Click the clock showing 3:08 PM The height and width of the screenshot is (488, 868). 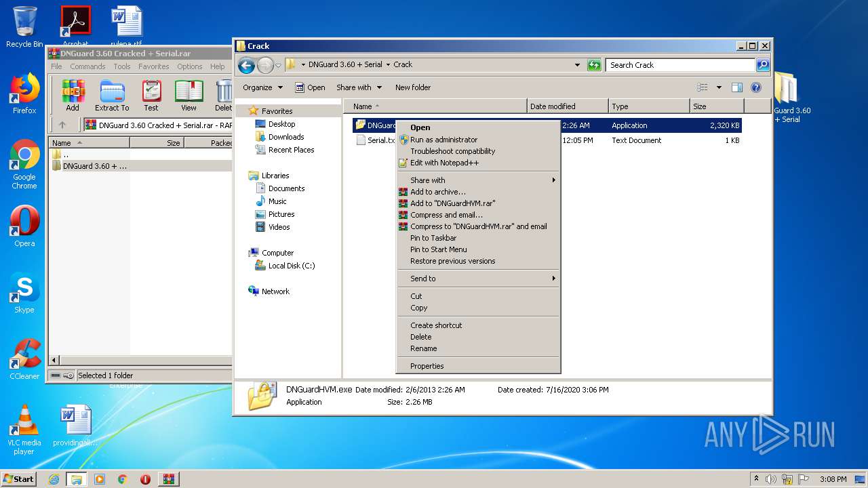tap(833, 479)
